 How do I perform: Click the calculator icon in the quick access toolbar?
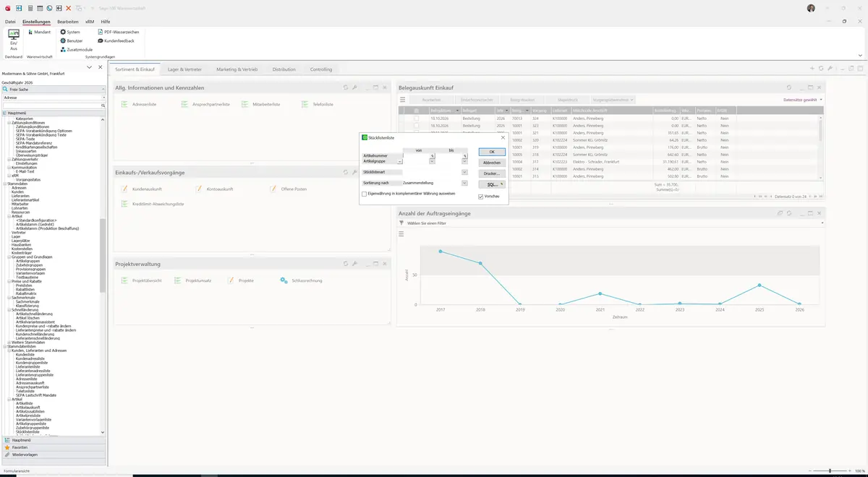(30, 8)
